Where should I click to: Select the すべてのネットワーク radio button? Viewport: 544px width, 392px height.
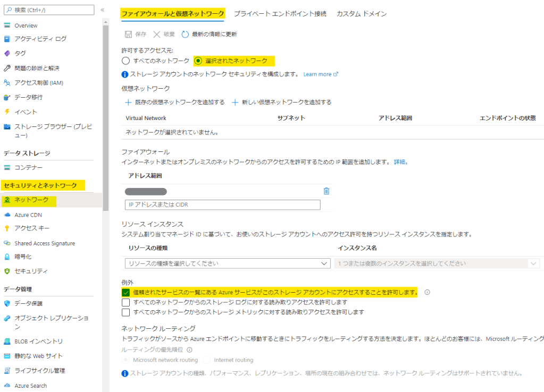[126, 61]
